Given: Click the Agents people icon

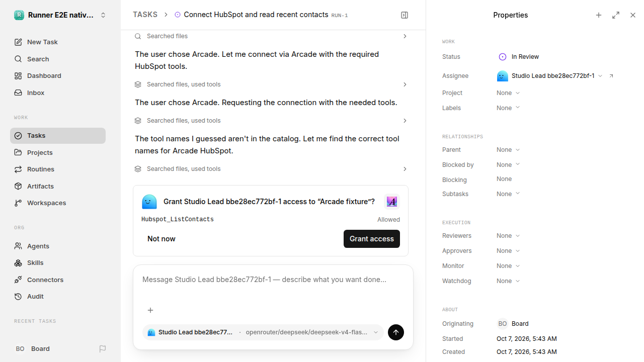Looking at the screenshot, I should [x=18, y=246].
